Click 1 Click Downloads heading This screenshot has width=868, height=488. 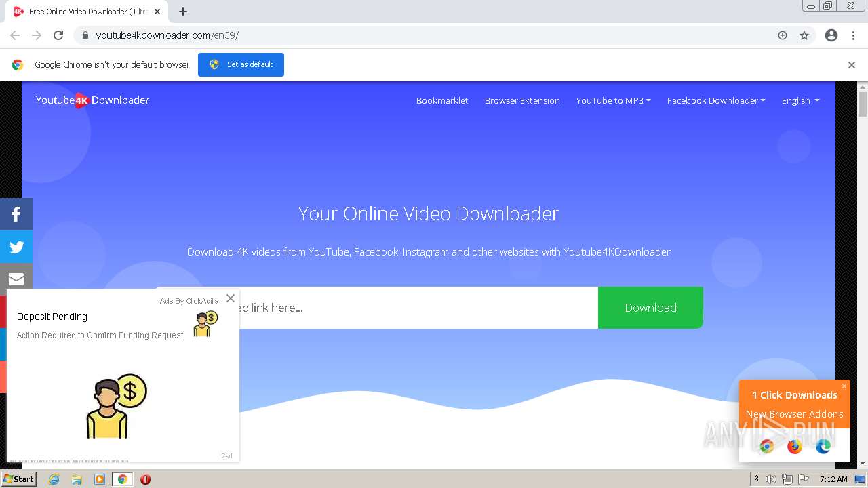[795, 395]
